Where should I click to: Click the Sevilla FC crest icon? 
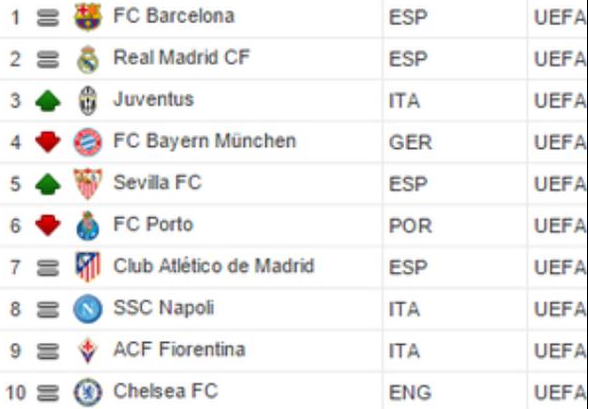tap(88, 184)
